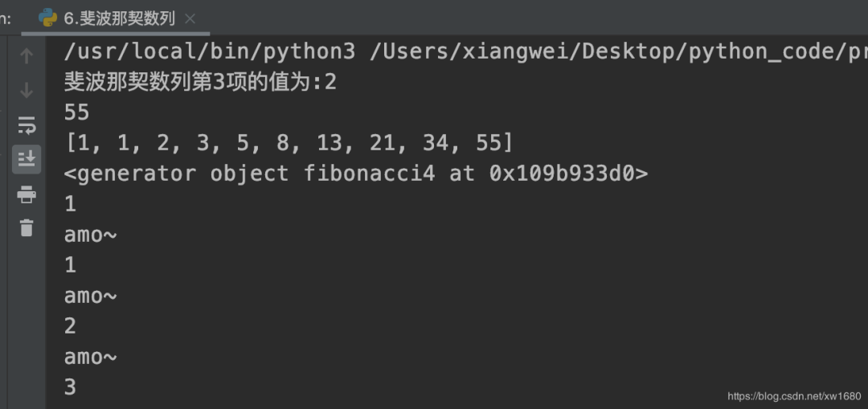868x409 pixels.
Task: Click the /usr/local/bin/python3 interpreter path
Action: pos(209,51)
